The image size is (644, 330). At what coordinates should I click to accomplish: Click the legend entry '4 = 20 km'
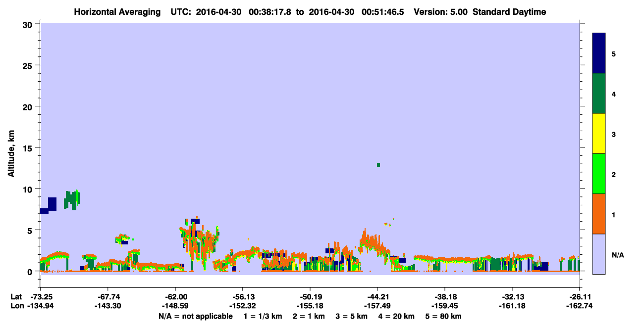coord(397,316)
